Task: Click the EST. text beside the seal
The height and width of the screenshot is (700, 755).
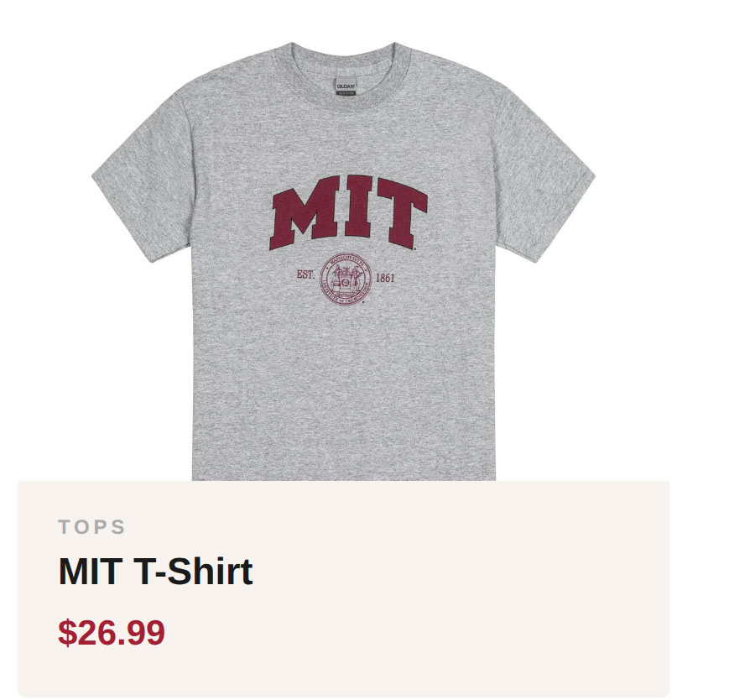Action: [305, 274]
